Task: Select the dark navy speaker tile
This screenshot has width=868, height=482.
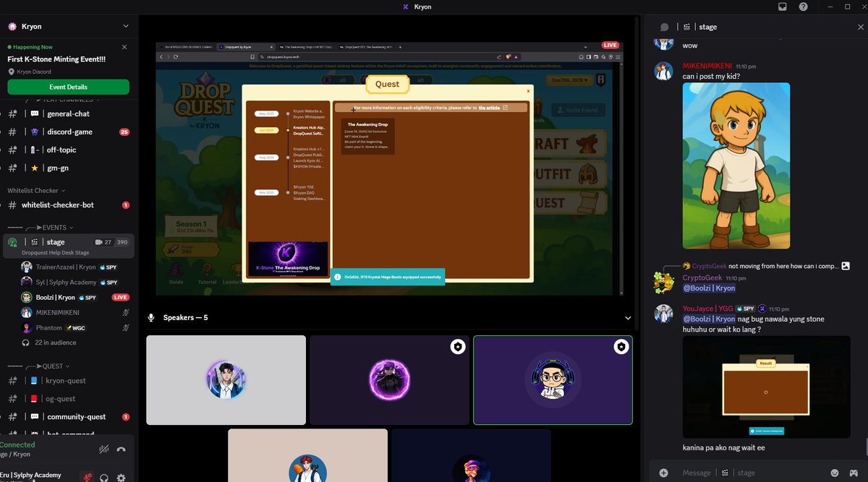Action: (x=471, y=455)
